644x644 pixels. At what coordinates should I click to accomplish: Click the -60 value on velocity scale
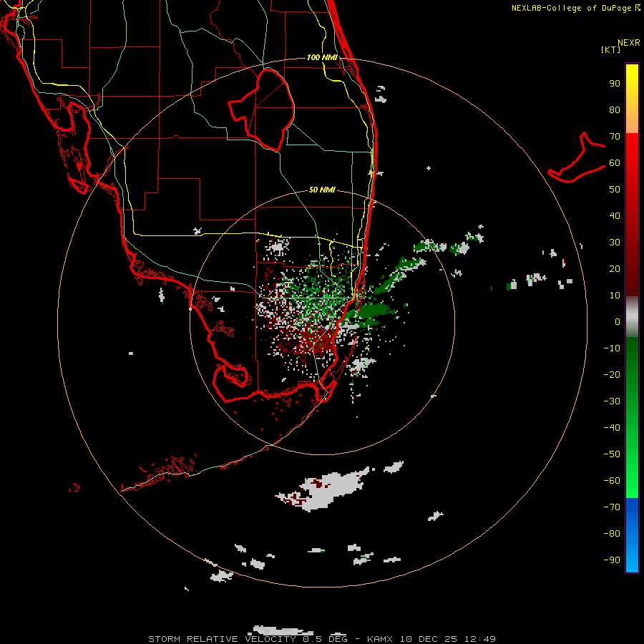click(x=612, y=481)
